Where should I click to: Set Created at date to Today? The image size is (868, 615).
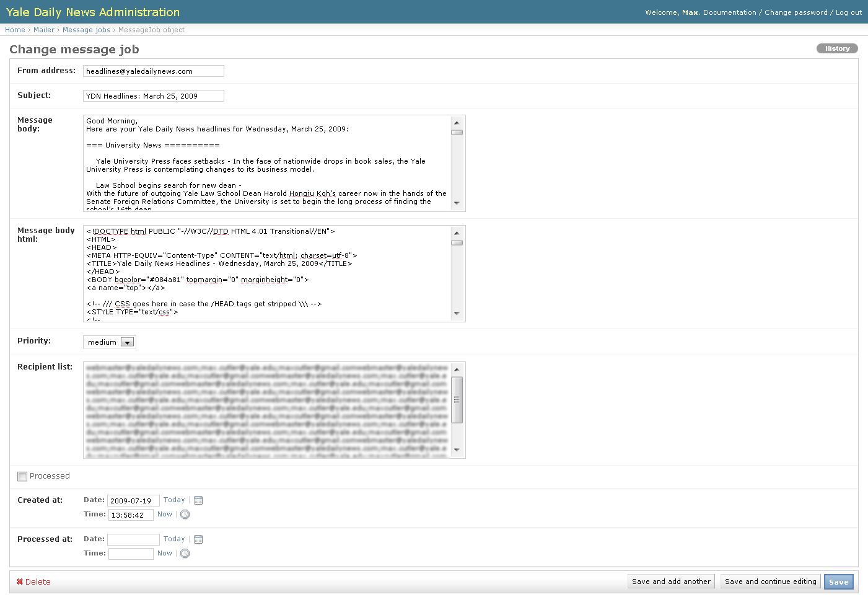pyautogui.click(x=174, y=500)
